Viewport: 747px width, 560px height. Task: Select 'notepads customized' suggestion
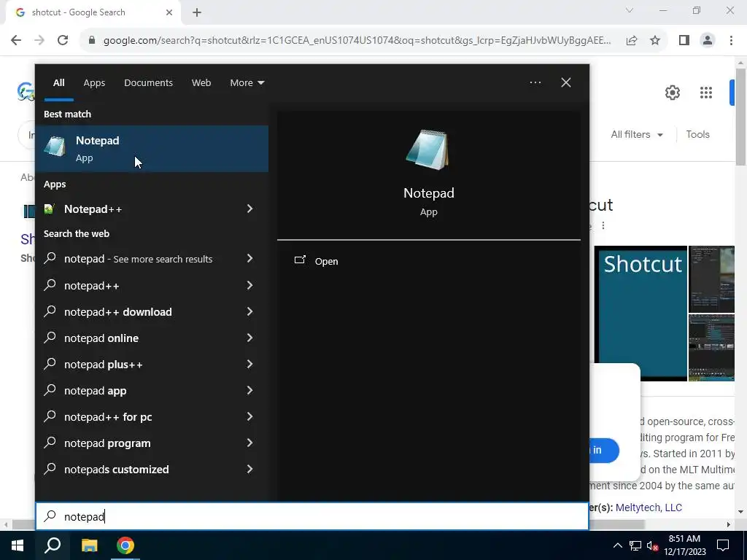click(138, 469)
